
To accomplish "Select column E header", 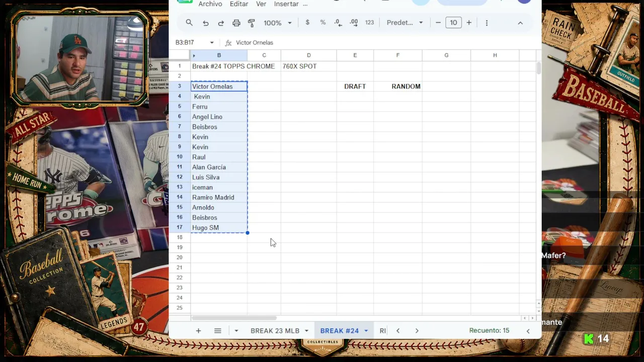I will click(x=355, y=55).
